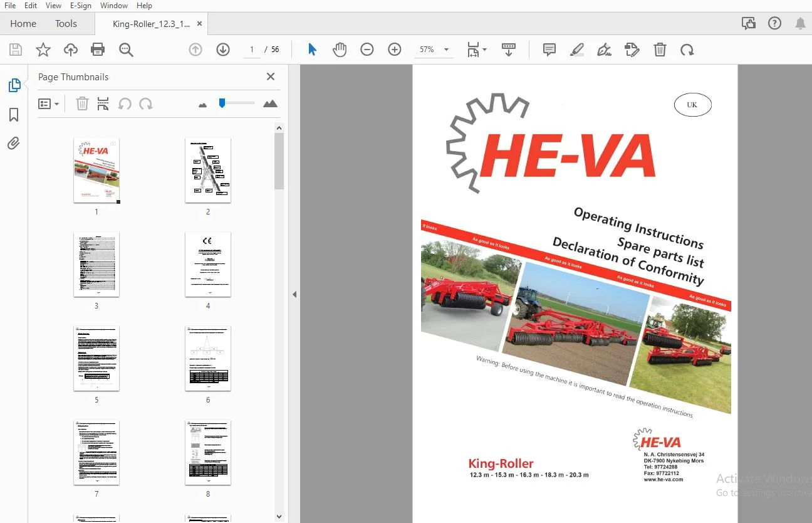
Task: Switch to the Tools tab
Action: [66, 24]
